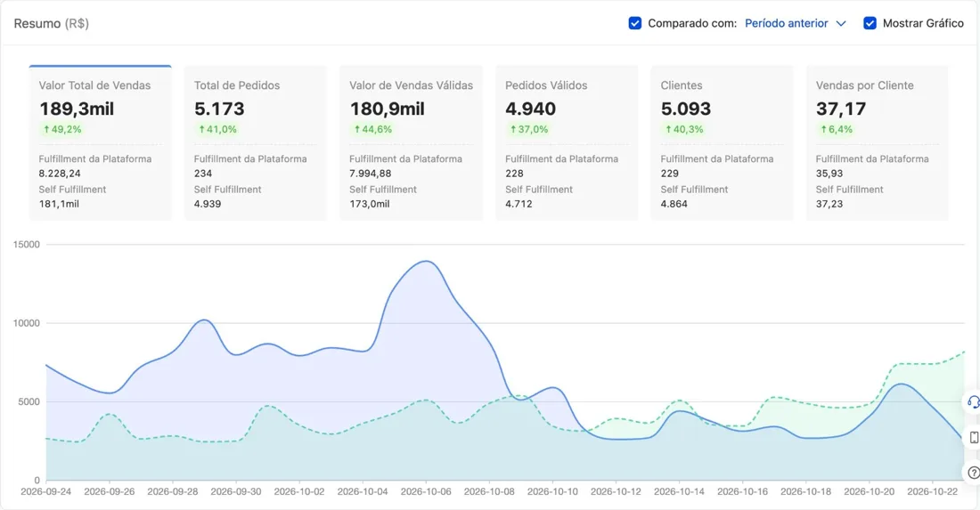
Task: Click the 37,0% growth badge
Action: 528,129
